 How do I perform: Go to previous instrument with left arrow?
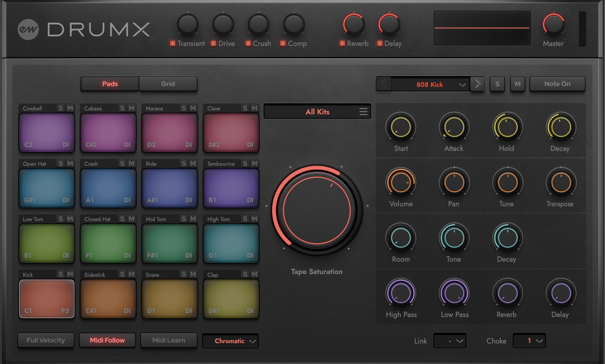(x=384, y=84)
